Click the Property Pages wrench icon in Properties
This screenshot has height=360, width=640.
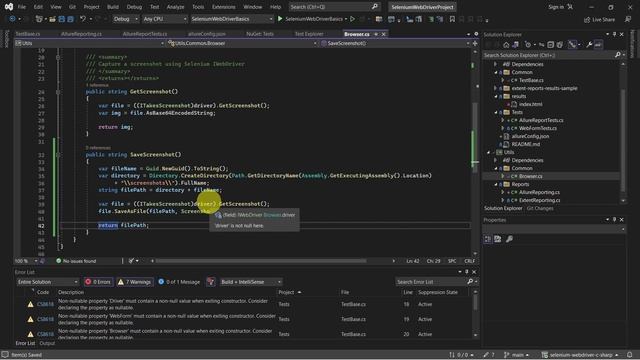[509, 239]
